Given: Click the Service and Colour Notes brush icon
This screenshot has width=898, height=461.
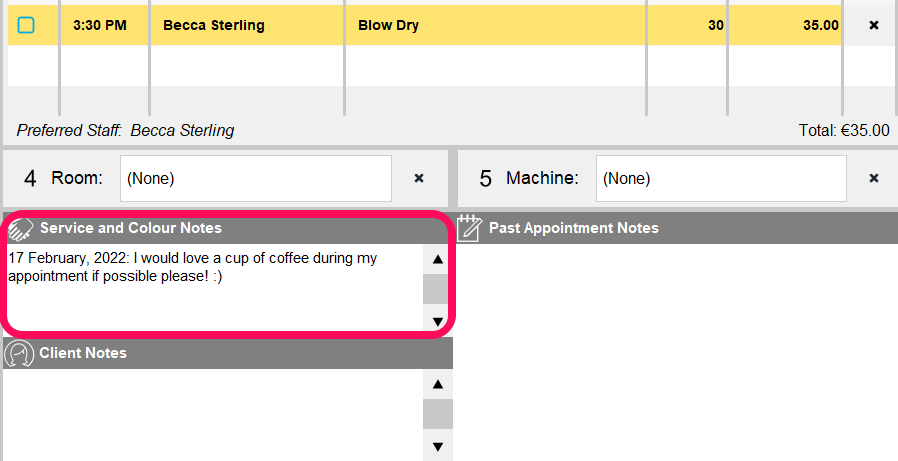Looking at the screenshot, I should tap(21, 228).
